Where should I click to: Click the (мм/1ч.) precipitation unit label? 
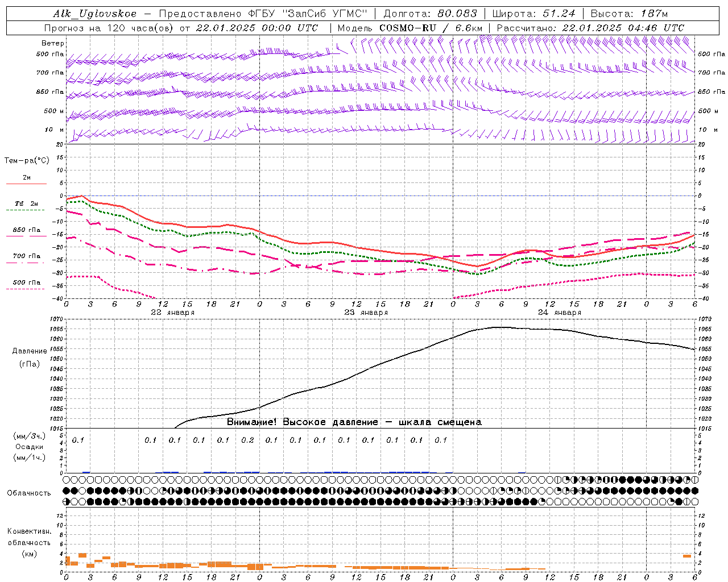(x=30, y=458)
